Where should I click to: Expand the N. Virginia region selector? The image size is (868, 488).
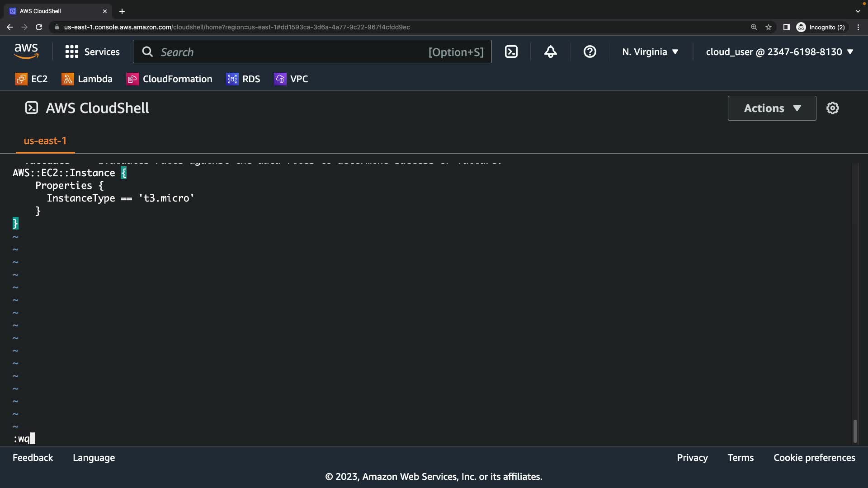[x=650, y=52]
